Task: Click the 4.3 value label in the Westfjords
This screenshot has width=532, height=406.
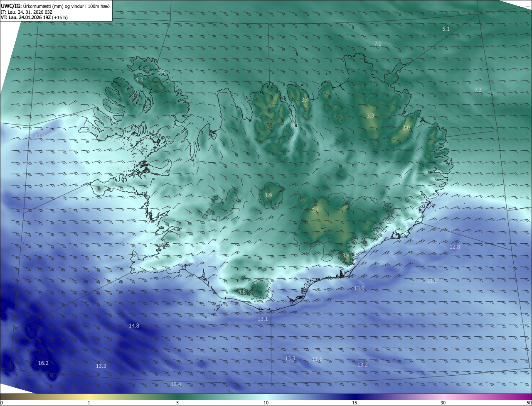Action: (139, 79)
